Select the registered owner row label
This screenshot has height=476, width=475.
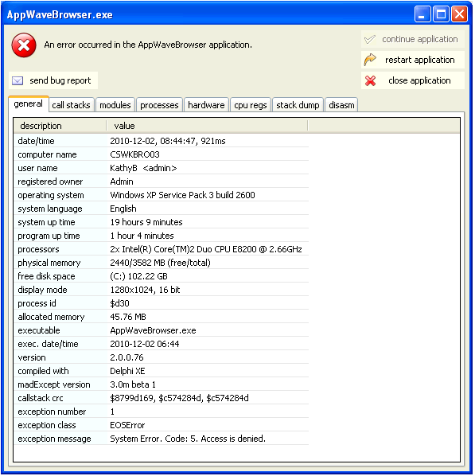coord(50,181)
